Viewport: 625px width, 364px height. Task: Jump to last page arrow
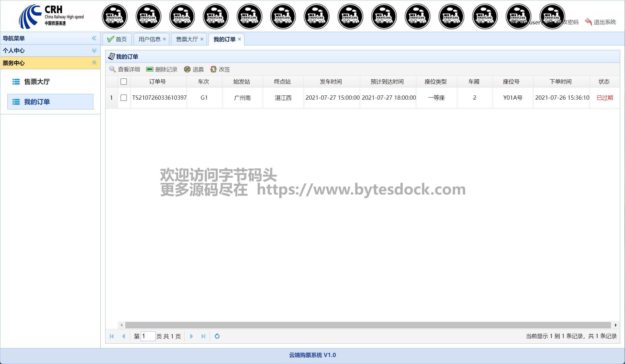pos(203,336)
